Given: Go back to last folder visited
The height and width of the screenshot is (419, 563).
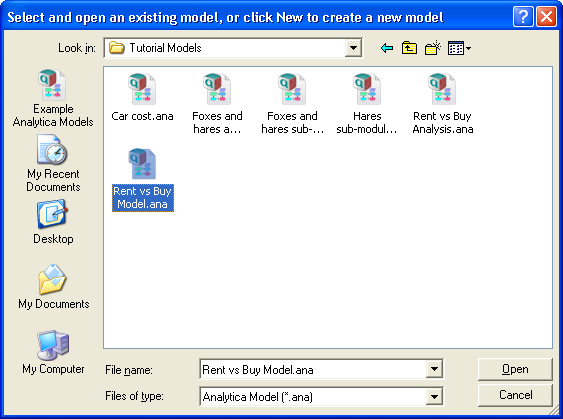Looking at the screenshot, I should point(387,48).
